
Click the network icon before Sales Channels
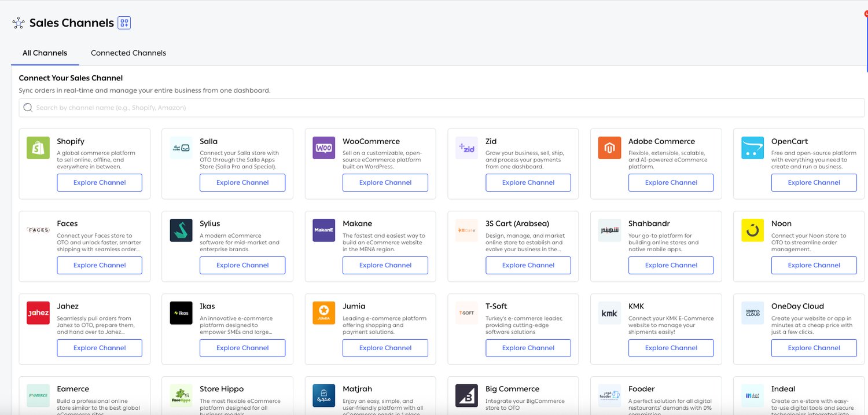click(19, 23)
